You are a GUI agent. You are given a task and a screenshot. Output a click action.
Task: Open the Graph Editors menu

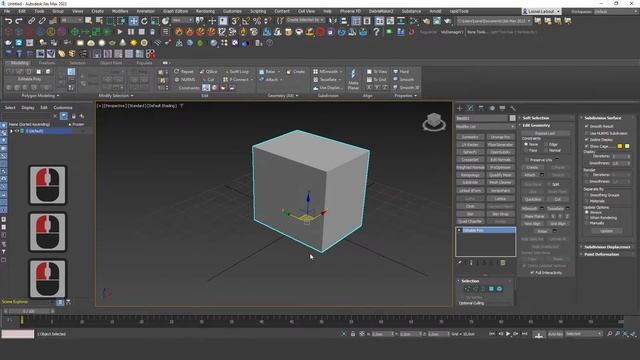176,11
